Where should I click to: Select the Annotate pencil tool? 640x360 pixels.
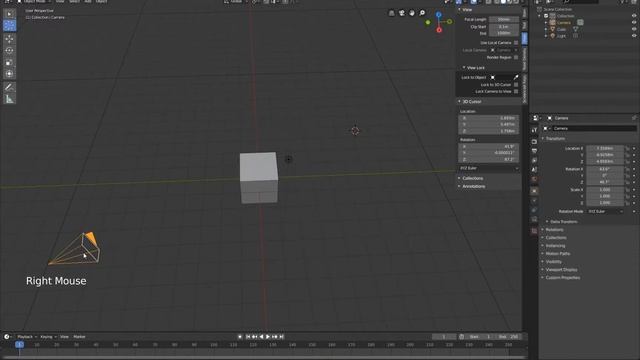point(9,87)
